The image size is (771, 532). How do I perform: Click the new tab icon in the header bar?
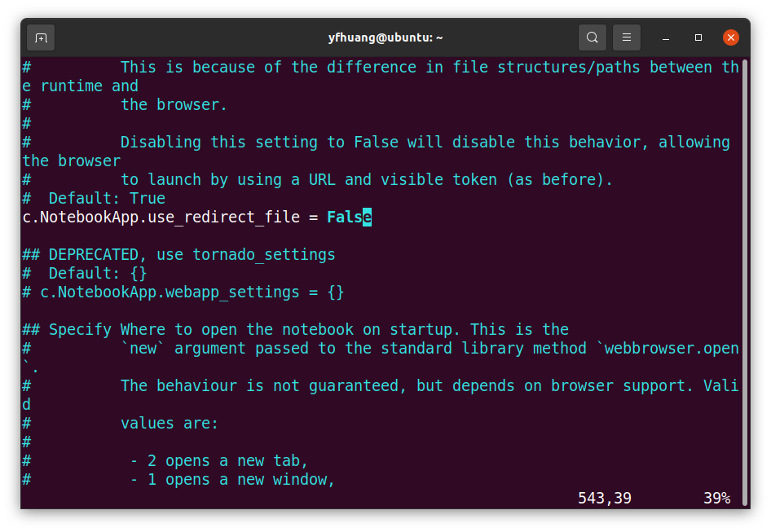(41, 37)
